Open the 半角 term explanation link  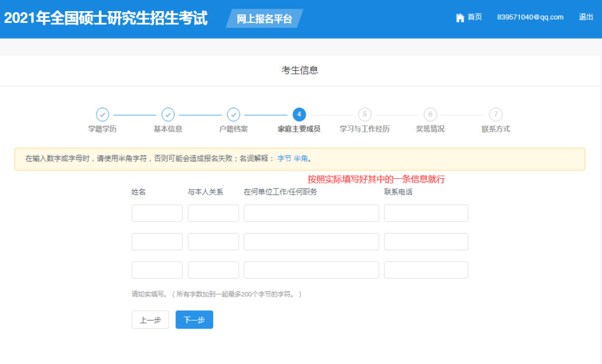[301, 159]
